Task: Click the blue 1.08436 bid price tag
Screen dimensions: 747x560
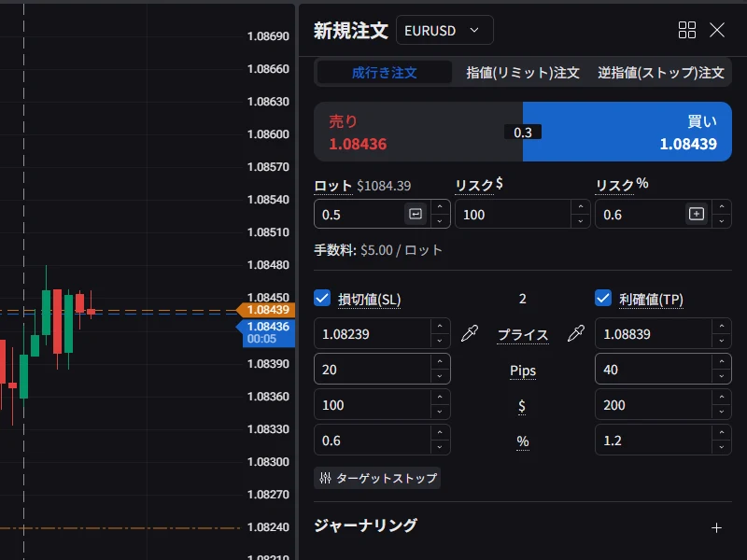Action: 266,332
